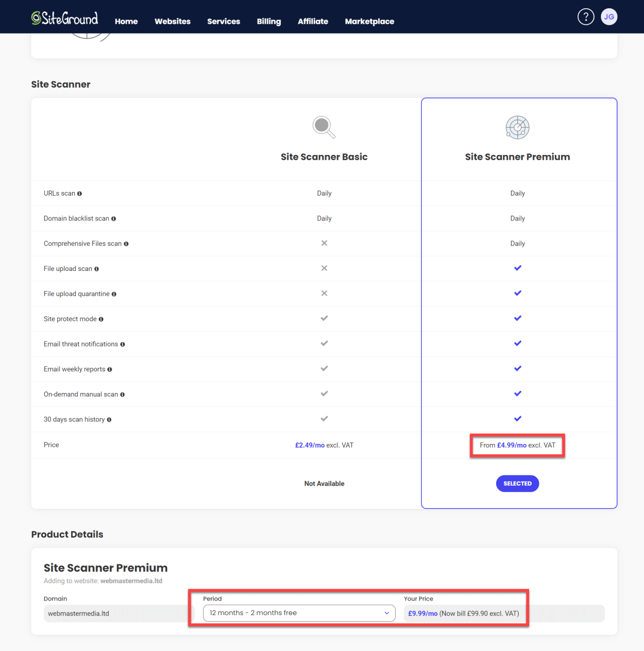Click the Your Price £9.99/mo field
Screen dimensions: 644x651
tap(504, 613)
